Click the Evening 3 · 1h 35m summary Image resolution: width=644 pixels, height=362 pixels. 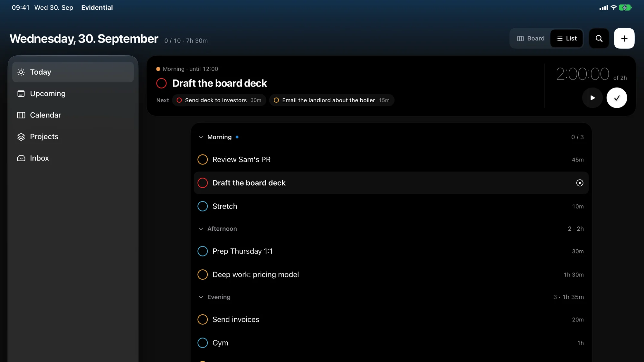pos(568,297)
